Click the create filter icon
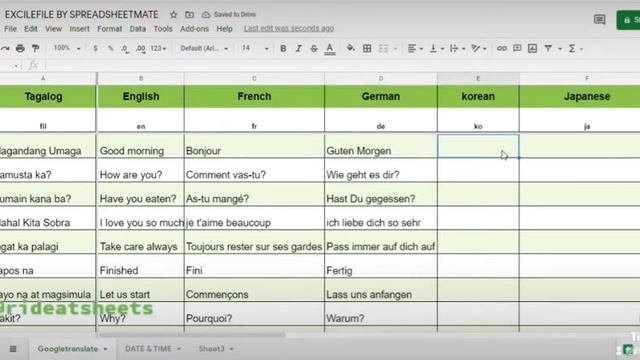This screenshot has width=640, height=360. [548, 49]
